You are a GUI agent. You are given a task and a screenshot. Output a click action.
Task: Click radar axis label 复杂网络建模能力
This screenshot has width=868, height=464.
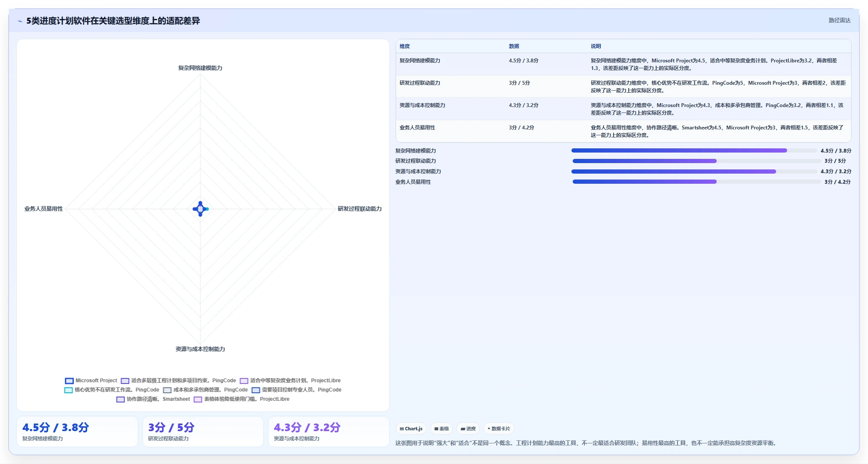(x=200, y=68)
